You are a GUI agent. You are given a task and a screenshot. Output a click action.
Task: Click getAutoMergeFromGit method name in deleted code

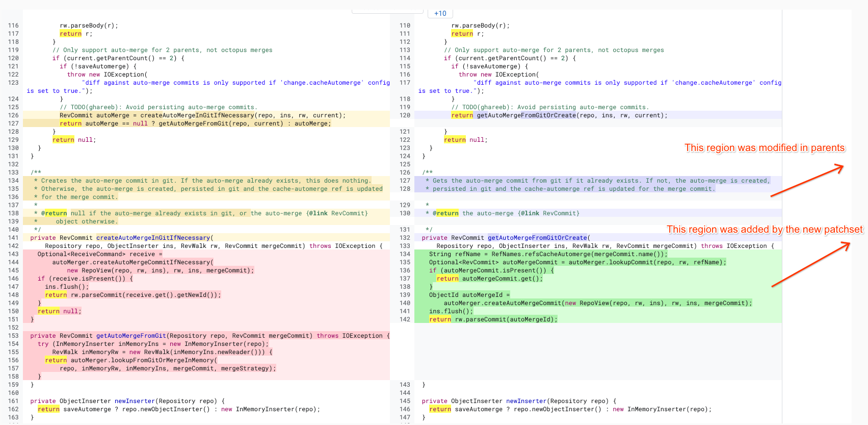(131, 336)
